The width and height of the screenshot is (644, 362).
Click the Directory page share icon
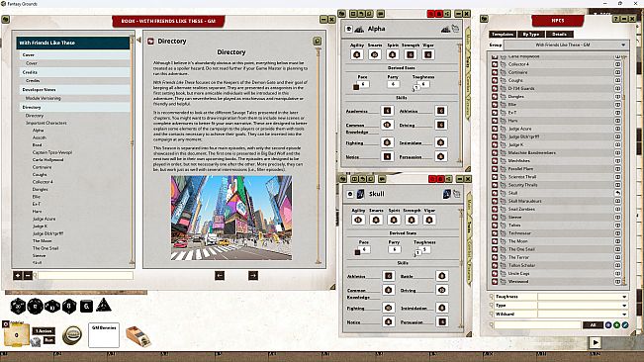[x=317, y=41]
